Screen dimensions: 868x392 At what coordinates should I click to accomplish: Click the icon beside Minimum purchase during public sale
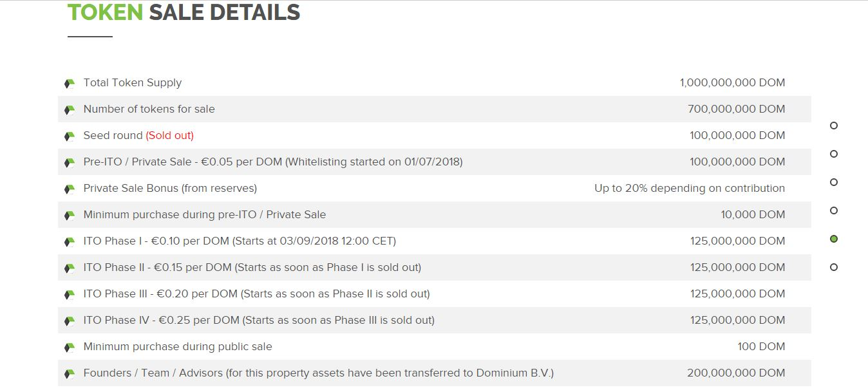[70, 348]
